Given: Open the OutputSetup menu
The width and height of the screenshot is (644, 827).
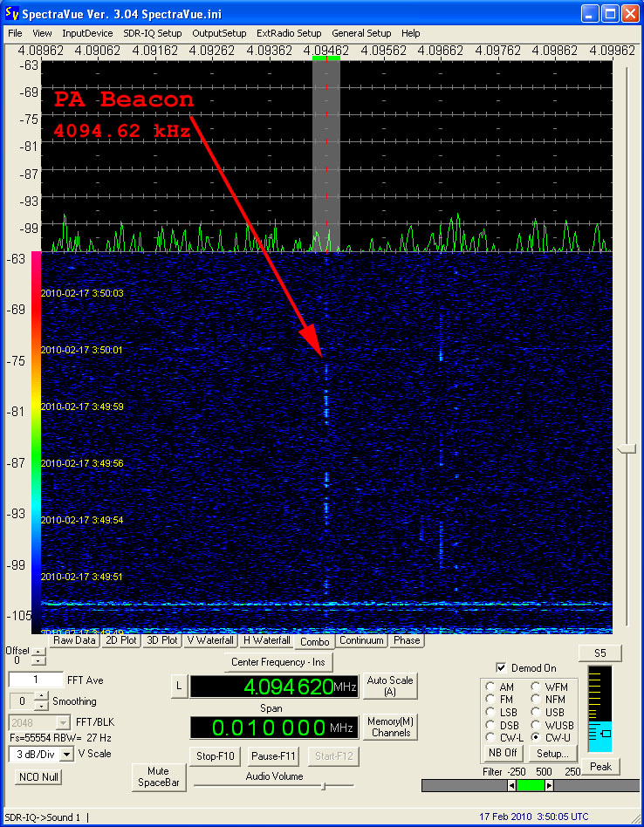Looking at the screenshot, I should point(219,33).
